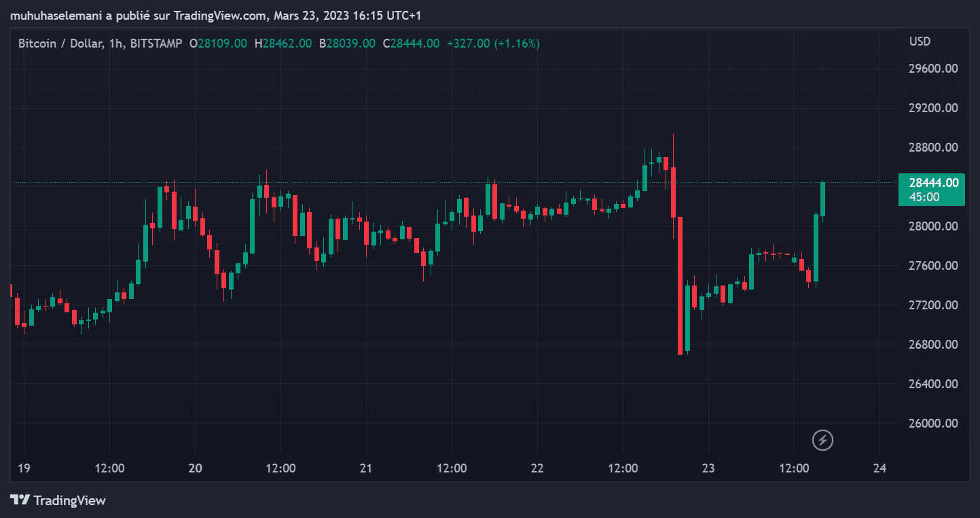Click the low value B28039.00
This screenshot has height=518, width=980.
346,44
